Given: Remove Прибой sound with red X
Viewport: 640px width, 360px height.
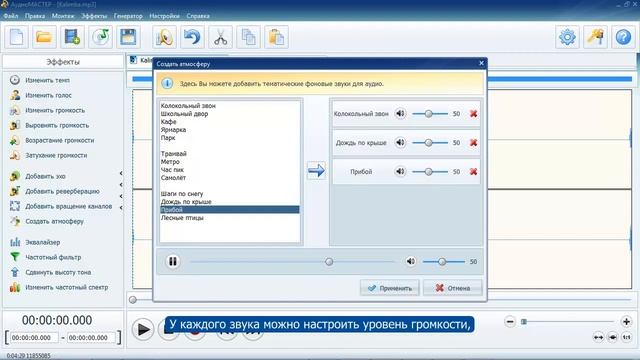Looking at the screenshot, I should pyautogui.click(x=473, y=171).
